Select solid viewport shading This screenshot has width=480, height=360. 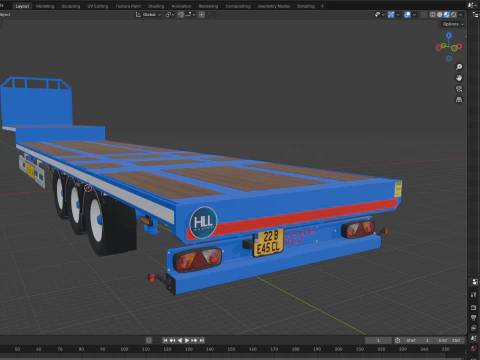coord(440,15)
